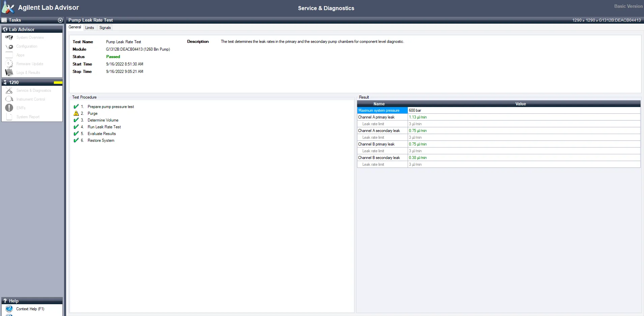
Task: Click the Tasks list icon
Action: coord(4,20)
